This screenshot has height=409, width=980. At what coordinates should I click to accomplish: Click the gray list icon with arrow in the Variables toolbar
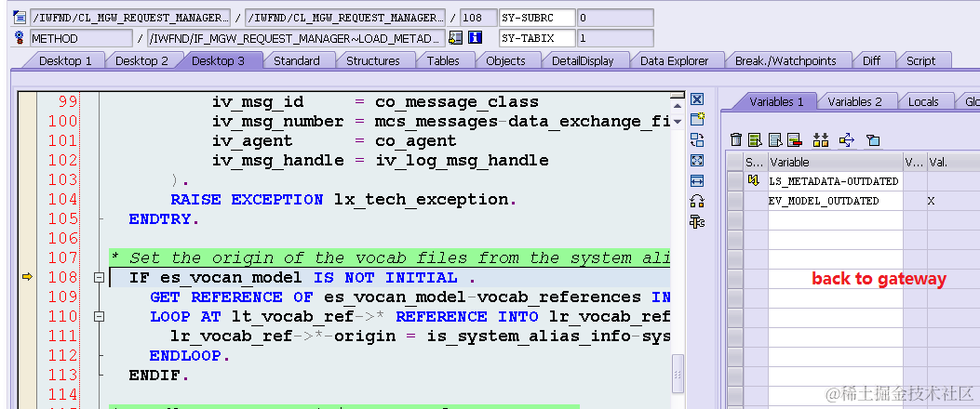pos(775,139)
